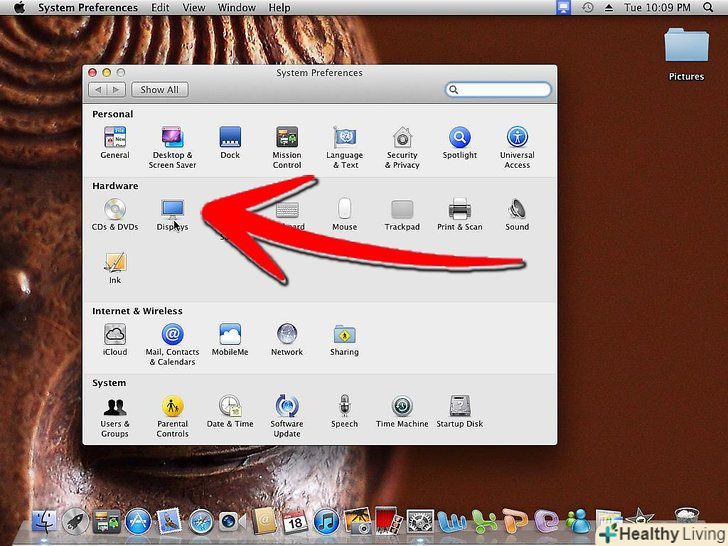Image resolution: width=728 pixels, height=546 pixels.
Task: Open the View menu
Action: pyautogui.click(x=194, y=7)
